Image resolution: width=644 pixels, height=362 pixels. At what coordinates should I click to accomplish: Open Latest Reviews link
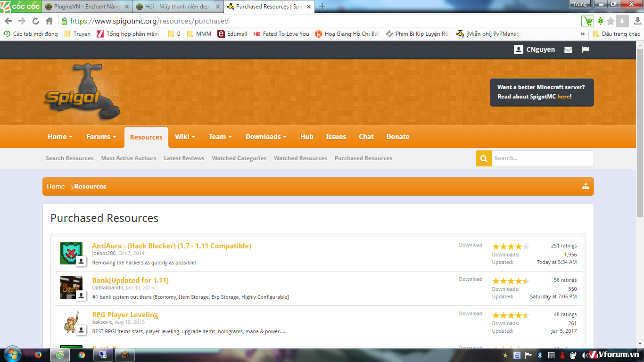[184, 158]
